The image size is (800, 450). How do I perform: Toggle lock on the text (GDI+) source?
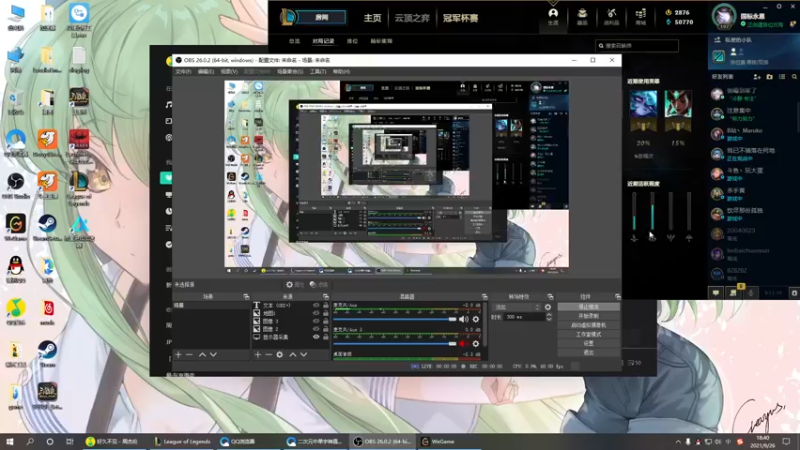(x=326, y=305)
